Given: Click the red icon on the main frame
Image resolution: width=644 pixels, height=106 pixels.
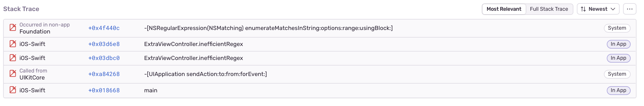Looking at the screenshot, I should [13, 90].
